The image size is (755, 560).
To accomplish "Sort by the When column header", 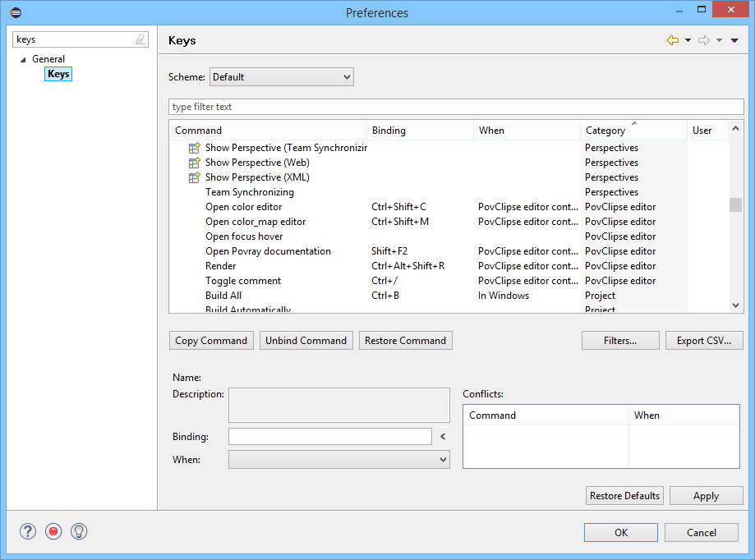I will tap(527, 131).
